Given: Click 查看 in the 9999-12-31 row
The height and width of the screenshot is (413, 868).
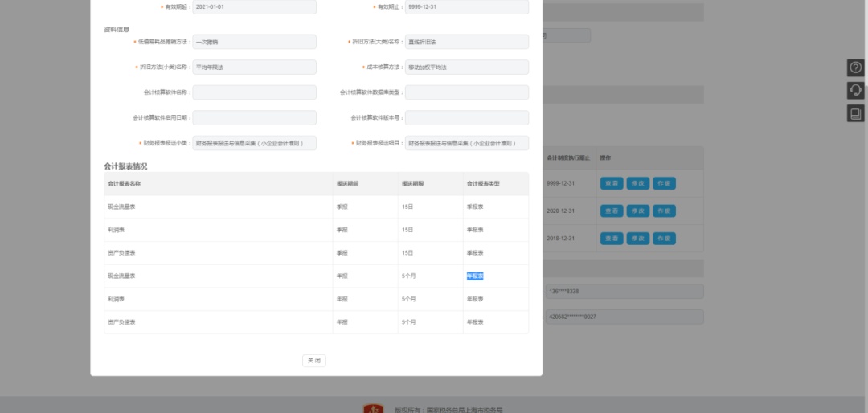Looking at the screenshot, I should pos(612,183).
